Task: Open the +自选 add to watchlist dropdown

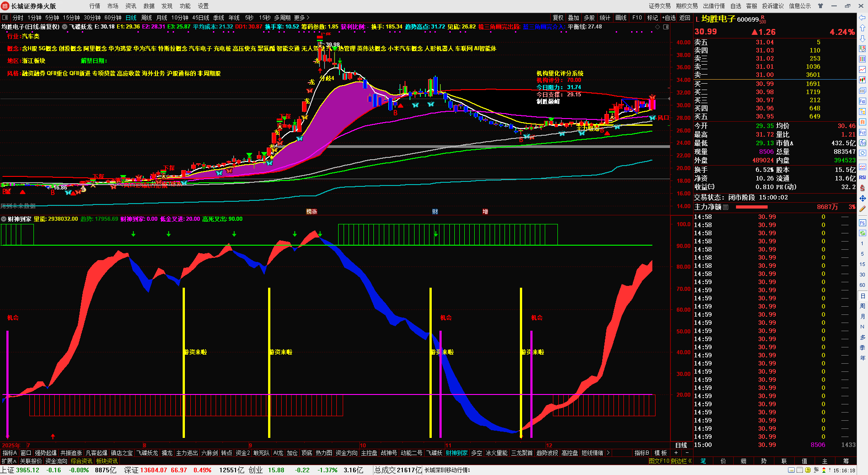Action: [x=669, y=18]
